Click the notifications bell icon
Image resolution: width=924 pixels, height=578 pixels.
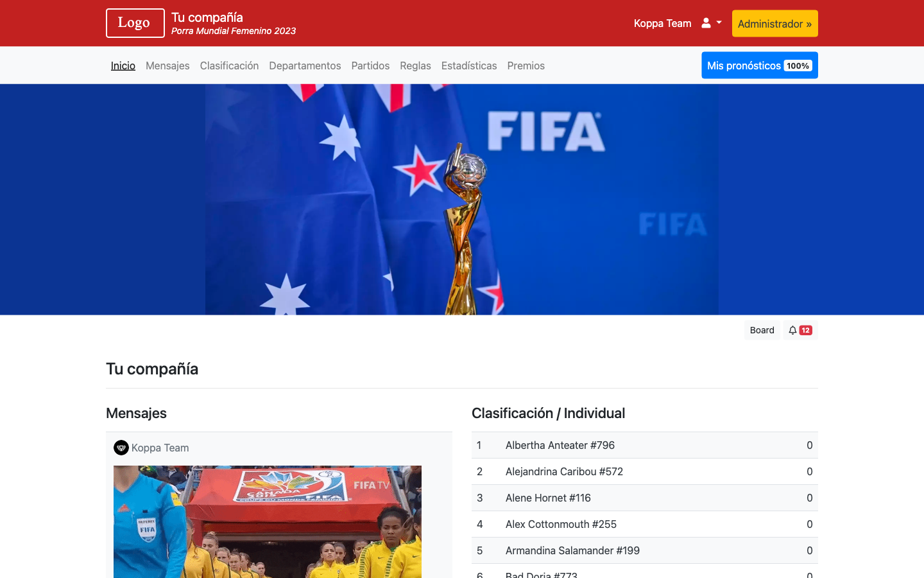793,330
